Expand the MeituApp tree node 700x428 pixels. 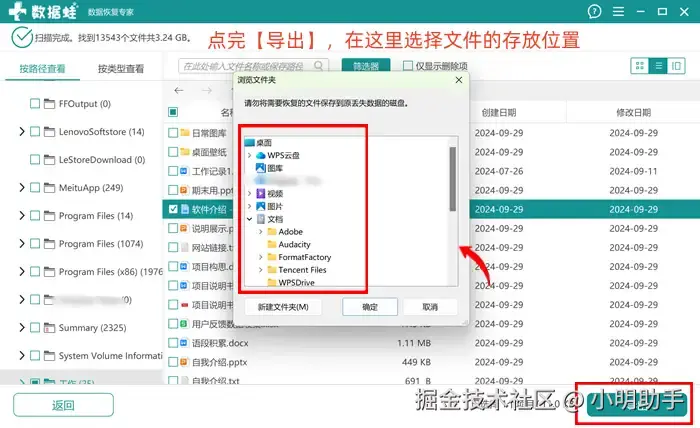pyautogui.click(x=21, y=188)
